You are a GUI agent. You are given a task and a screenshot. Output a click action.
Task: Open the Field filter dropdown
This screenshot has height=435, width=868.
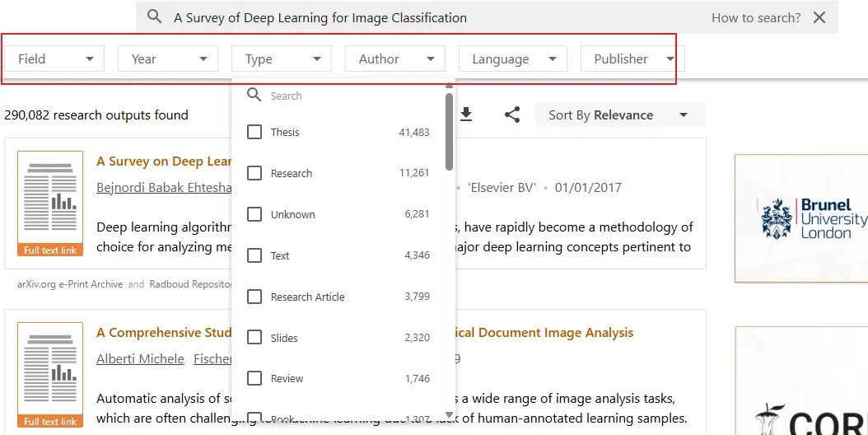point(55,58)
